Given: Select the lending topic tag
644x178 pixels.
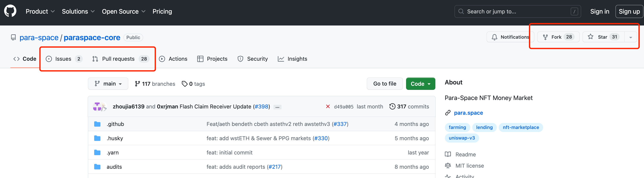Looking at the screenshot, I should point(484,127).
